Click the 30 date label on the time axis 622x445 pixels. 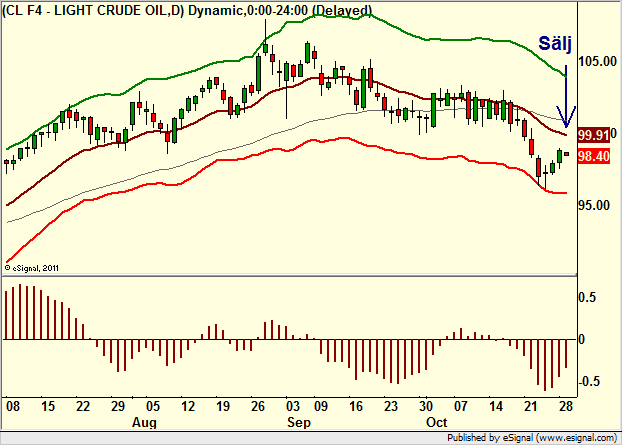426,407
